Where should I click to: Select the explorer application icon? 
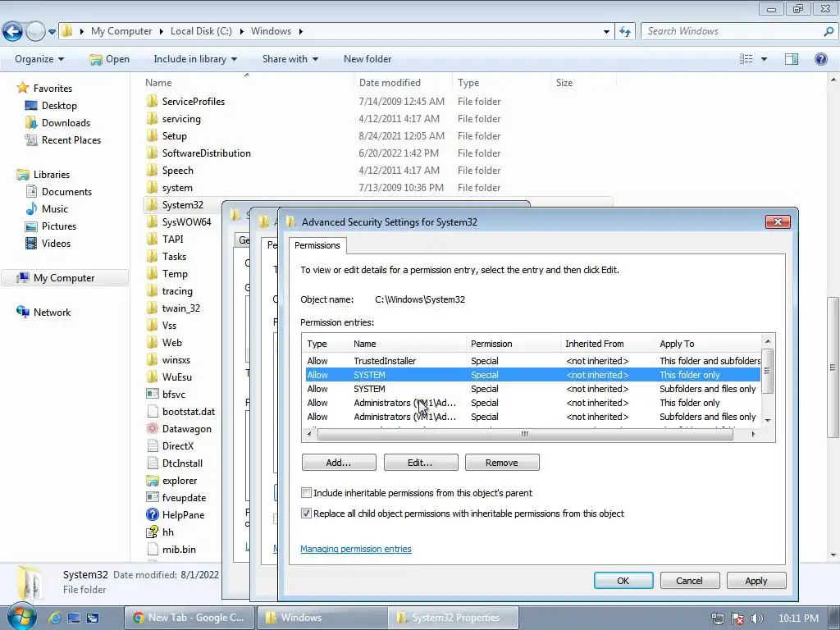pyautogui.click(x=152, y=481)
